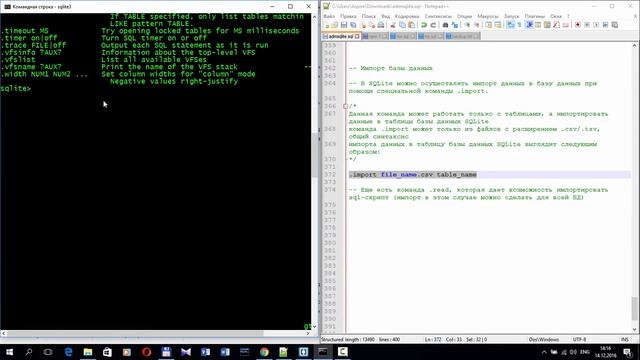Open the Опции menu

point(464,16)
